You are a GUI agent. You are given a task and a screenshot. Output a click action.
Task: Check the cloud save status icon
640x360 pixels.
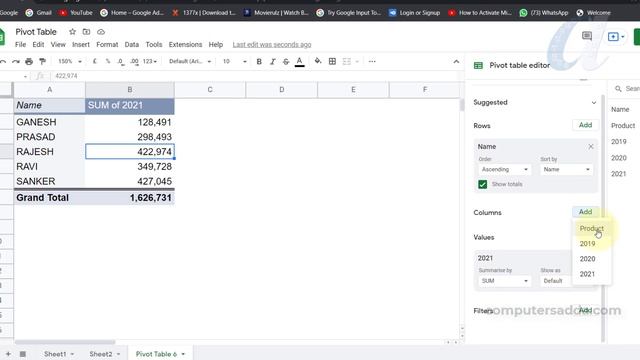point(101,31)
